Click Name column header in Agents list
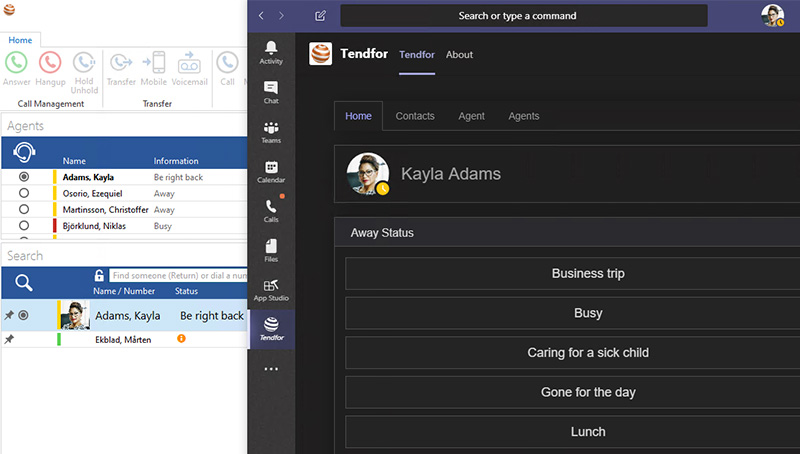The width and height of the screenshot is (800, 454). tap(74, 161)
